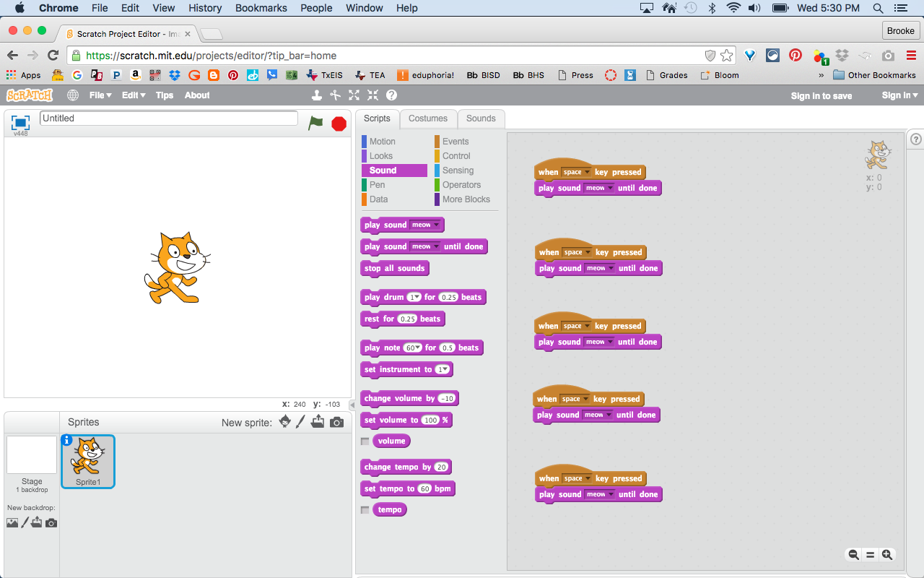Zoom in on the scripts area
Viewport: 924px width, 578px height.
(887, 554)
